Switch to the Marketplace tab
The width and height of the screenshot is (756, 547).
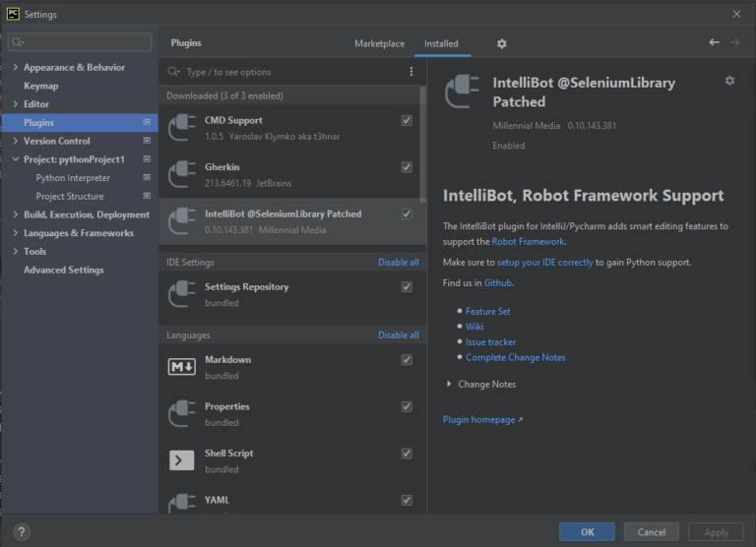coord(379,43)
